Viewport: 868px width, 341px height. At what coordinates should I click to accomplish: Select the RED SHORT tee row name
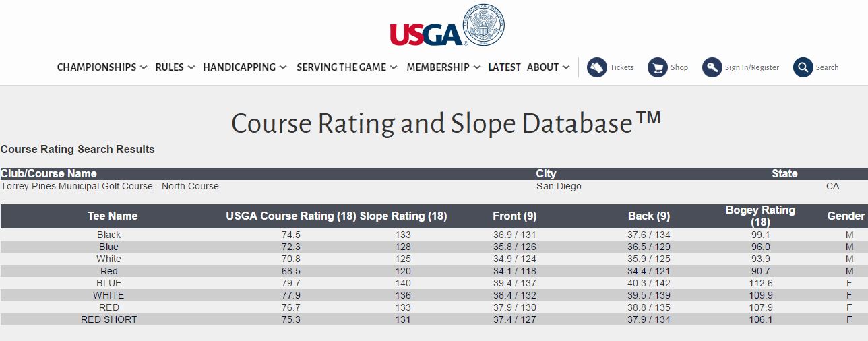coord(108,319)
